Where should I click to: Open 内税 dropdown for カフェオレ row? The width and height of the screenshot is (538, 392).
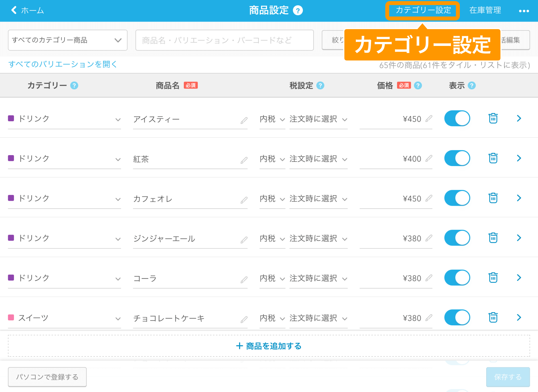pos(272,199)
